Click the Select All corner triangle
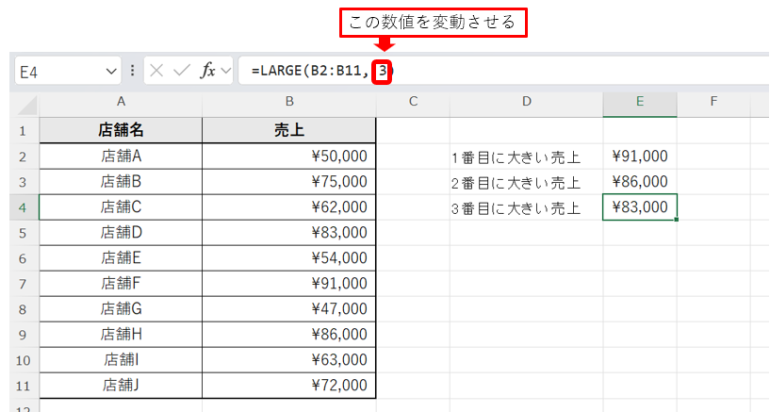Viewport: 770px width, 412px height. click(28, 105)
